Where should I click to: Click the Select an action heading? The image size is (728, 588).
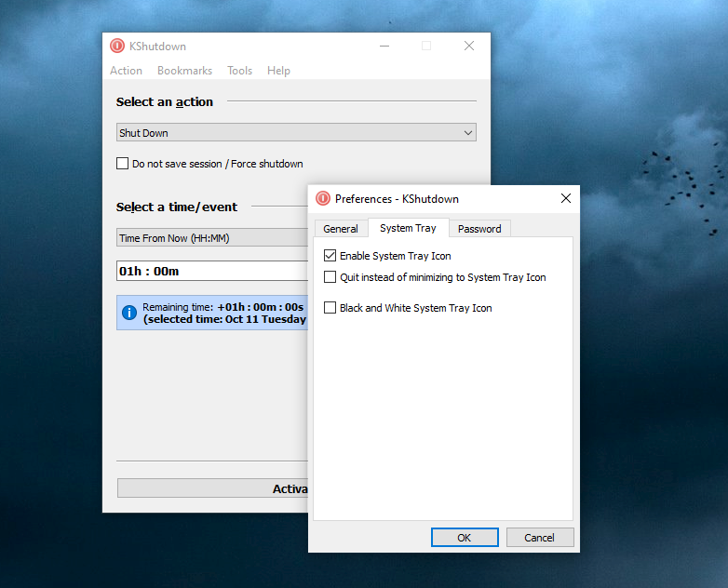pyautogui.click(x=165, y=101)
